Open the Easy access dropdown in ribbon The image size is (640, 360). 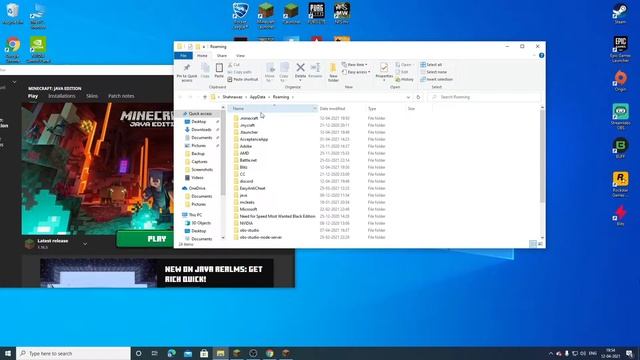356,72
